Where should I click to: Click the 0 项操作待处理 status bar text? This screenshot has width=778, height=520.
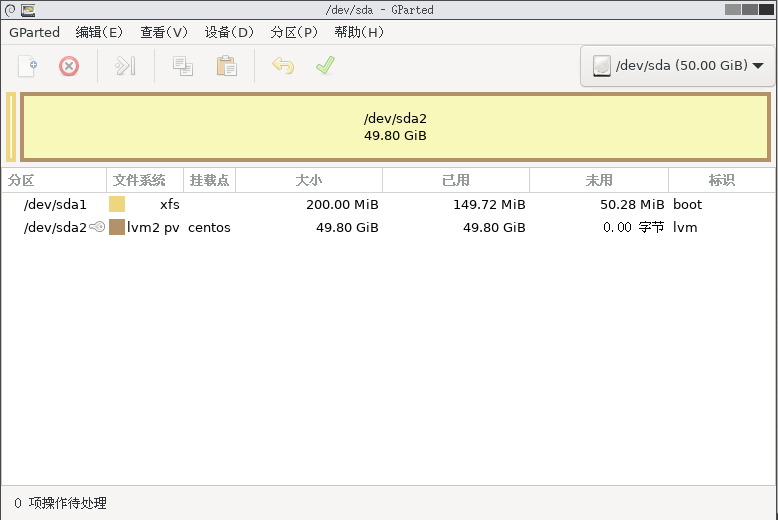61,503
